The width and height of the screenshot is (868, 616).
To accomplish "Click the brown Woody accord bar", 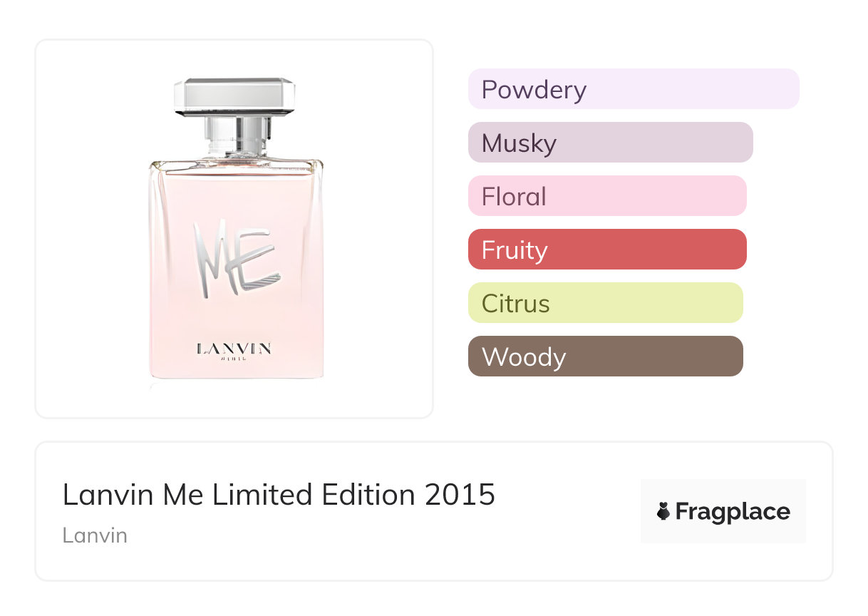I will (605, 356).
